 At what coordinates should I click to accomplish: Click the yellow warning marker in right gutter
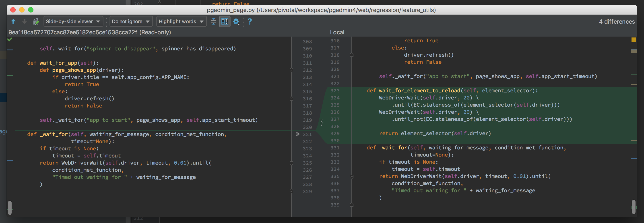[633, 40]
